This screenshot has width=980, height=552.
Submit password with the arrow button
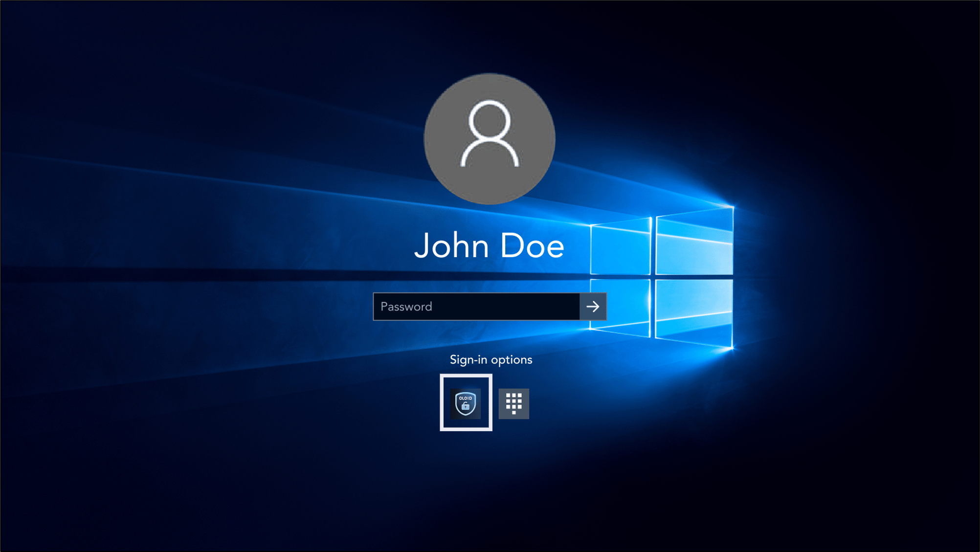tap(593, 307)
